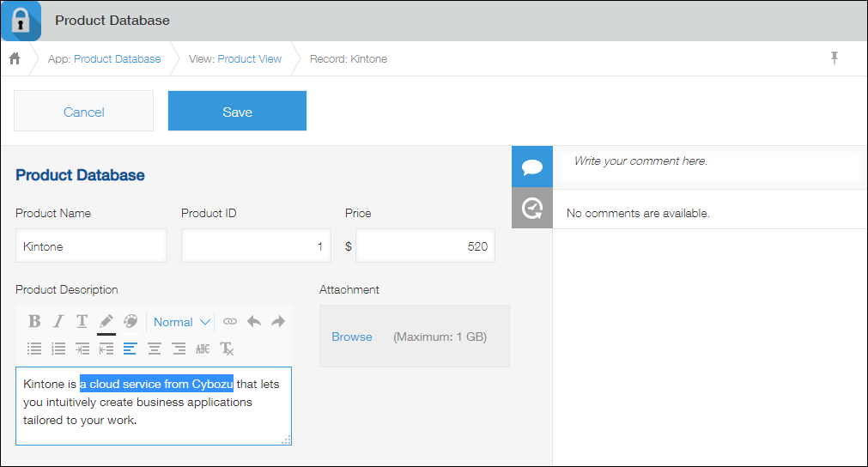
Task: Click the Save button
Action: pos(237,112)
